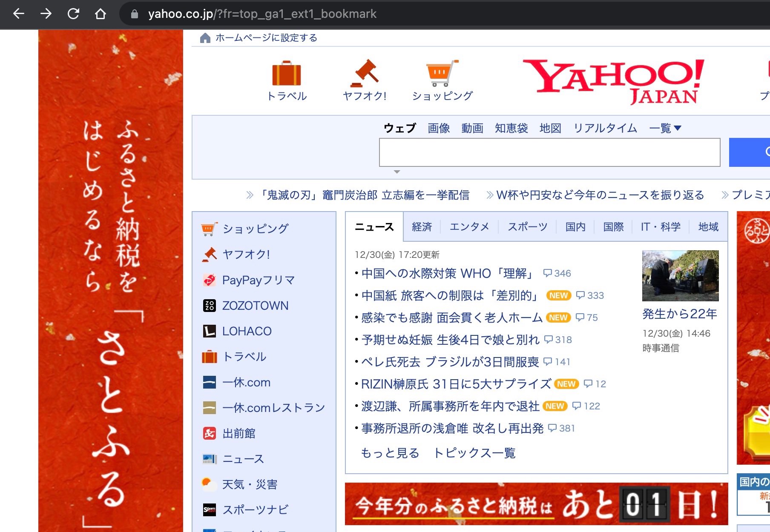Open headline 予期せぬ妊娠 生後4日で娘と別れ
770x532 pixels.
click(x=450, y=340)
